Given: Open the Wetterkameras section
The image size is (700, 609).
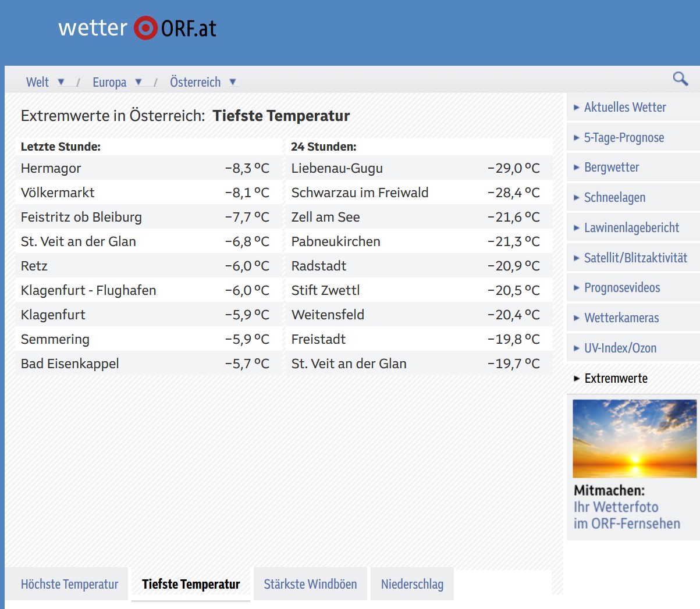Looking at the screenshot, I should click(621, 318).
